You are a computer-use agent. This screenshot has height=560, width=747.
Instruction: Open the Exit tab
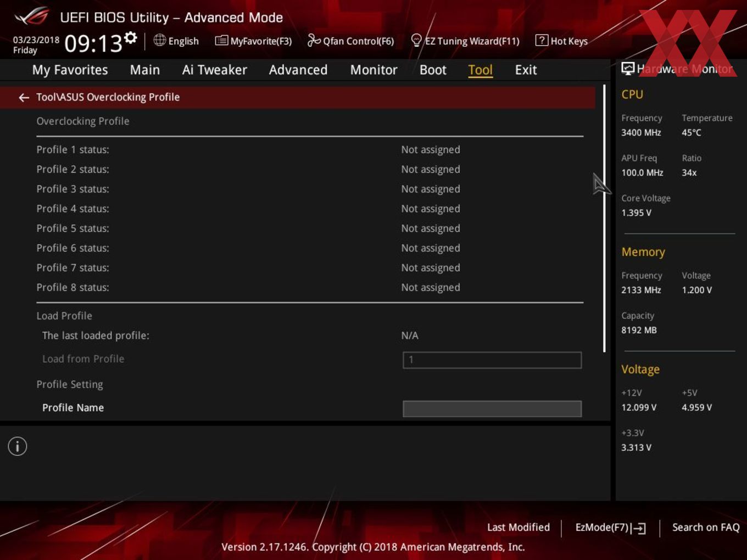(x=526, y=70)
